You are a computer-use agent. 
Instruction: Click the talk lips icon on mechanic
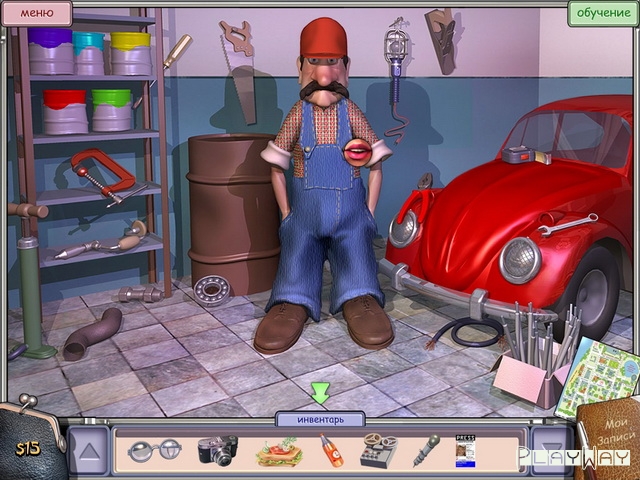356,151
